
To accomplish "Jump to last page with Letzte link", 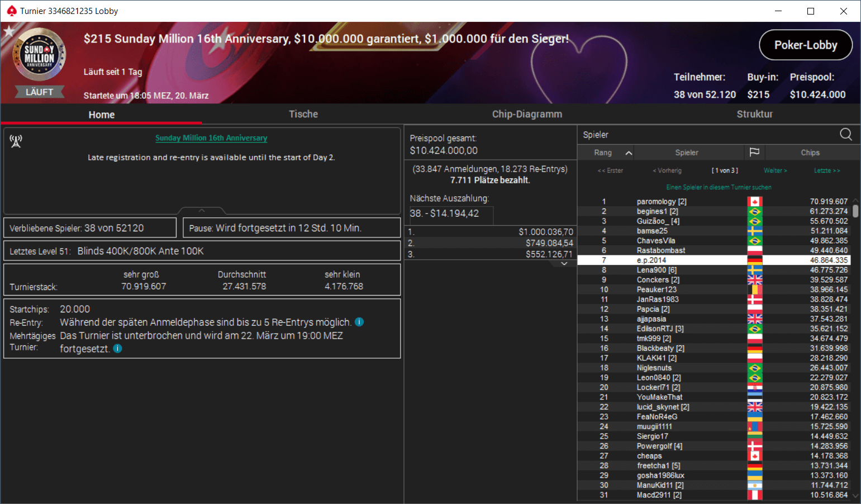I will click(827, 170).
